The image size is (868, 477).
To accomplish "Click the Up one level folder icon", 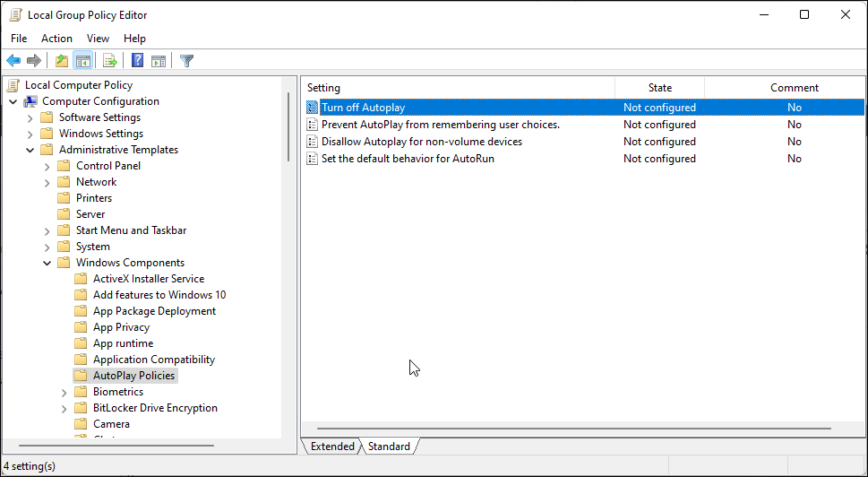I will coord(62,60).
